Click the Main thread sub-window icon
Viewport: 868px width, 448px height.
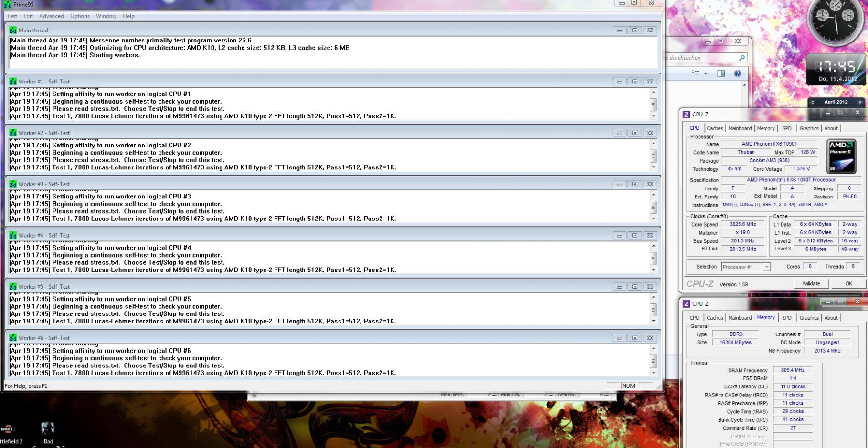(x=13, y=30)
